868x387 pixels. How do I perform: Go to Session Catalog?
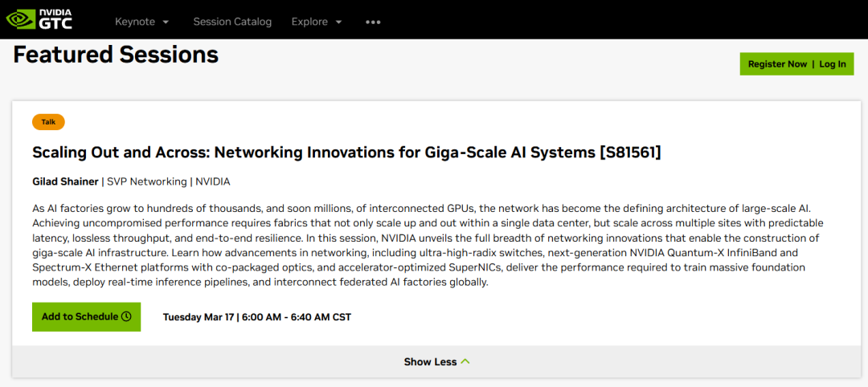pyautogui.click(x=232, y=22)
